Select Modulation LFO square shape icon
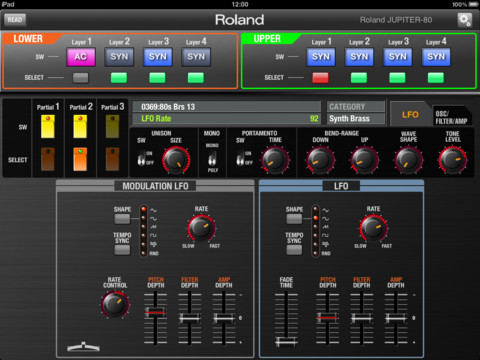The height and width of the screenshot is (360, 480). (153, 235)
